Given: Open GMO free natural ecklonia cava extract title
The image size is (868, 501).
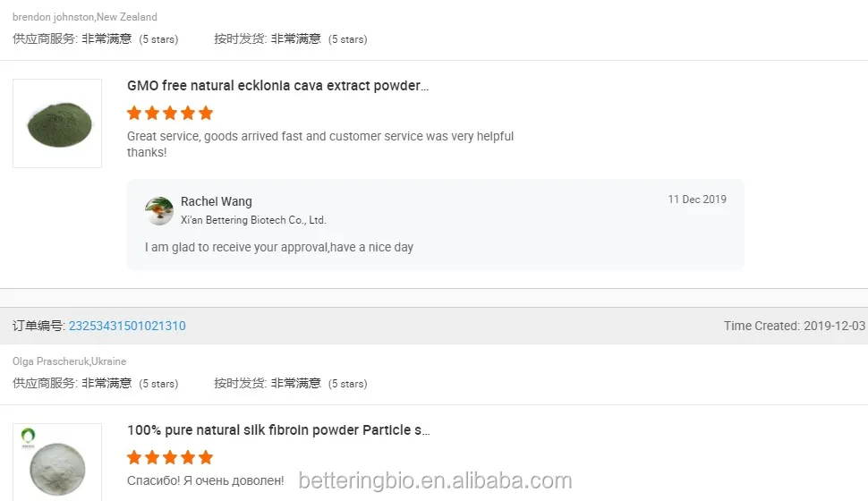Looking at the screenshot, I should [x=278, y=86].
